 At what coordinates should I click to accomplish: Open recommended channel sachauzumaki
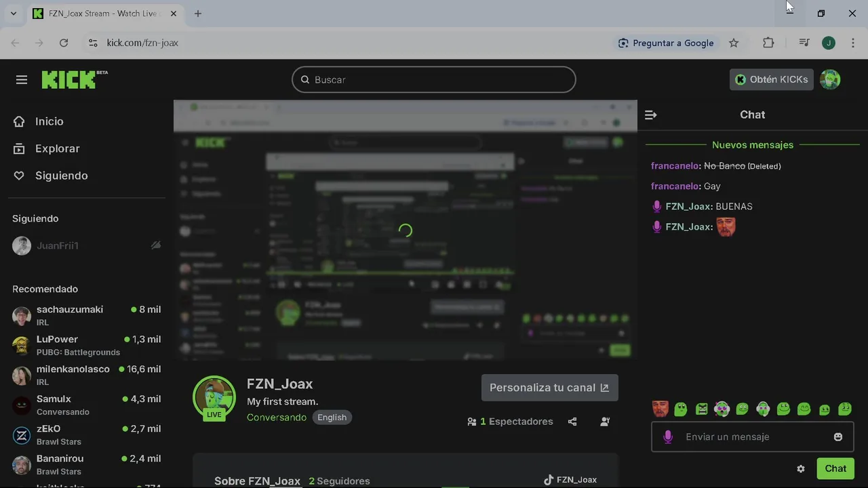(87, 315)
